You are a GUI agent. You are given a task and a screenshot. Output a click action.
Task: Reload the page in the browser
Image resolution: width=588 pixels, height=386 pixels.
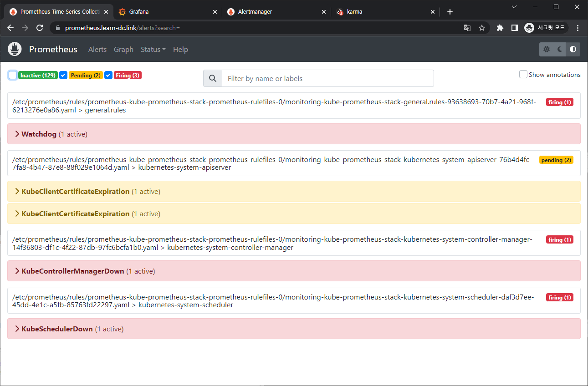coord(40,28)
